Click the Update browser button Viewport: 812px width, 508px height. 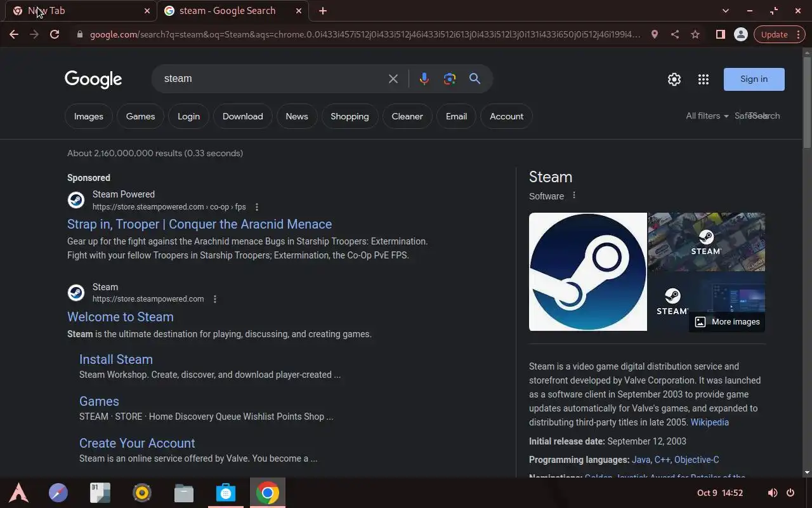click(780, 34)
